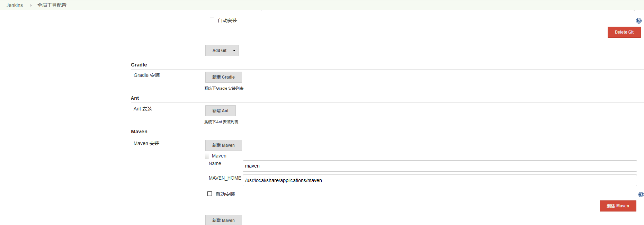This screenshot has height=225, width=644.
Task: Click the bottom 新增 Maven button
Action: [223, 220]
